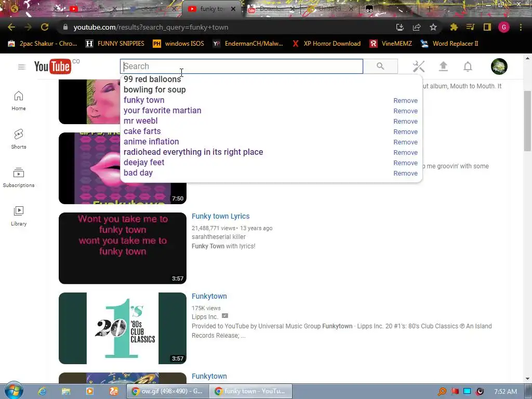
Task: Go back using the browser back arrow
Action: (x=11, y=27)
